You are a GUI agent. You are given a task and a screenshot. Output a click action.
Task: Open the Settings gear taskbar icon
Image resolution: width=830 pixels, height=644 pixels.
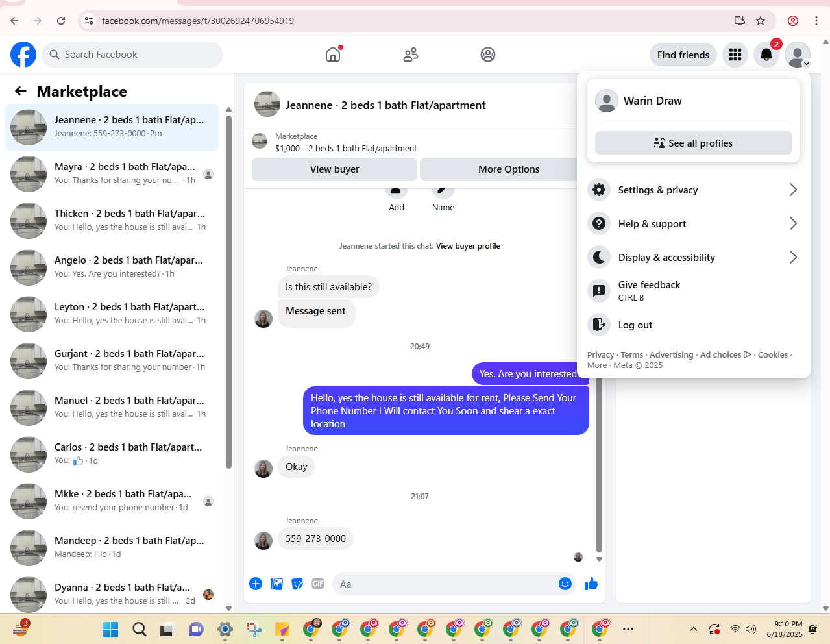(x=225, y=629)
